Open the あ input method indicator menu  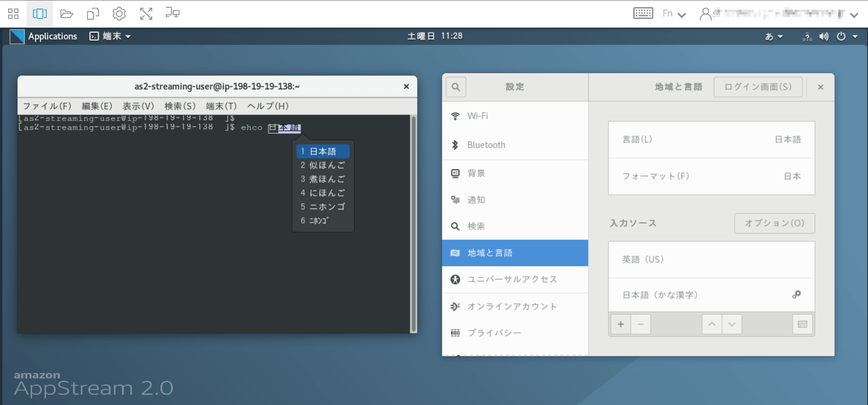coord(773,36)
